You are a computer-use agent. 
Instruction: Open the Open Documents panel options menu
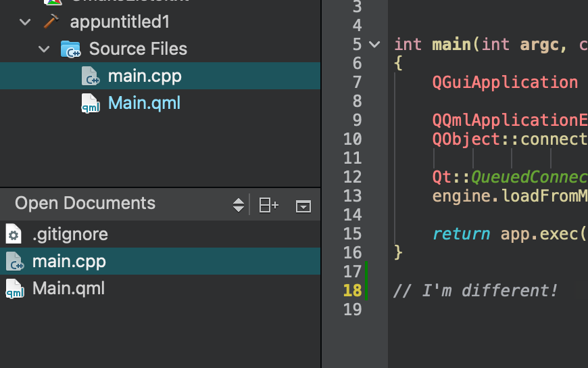(x=303, y=206)
